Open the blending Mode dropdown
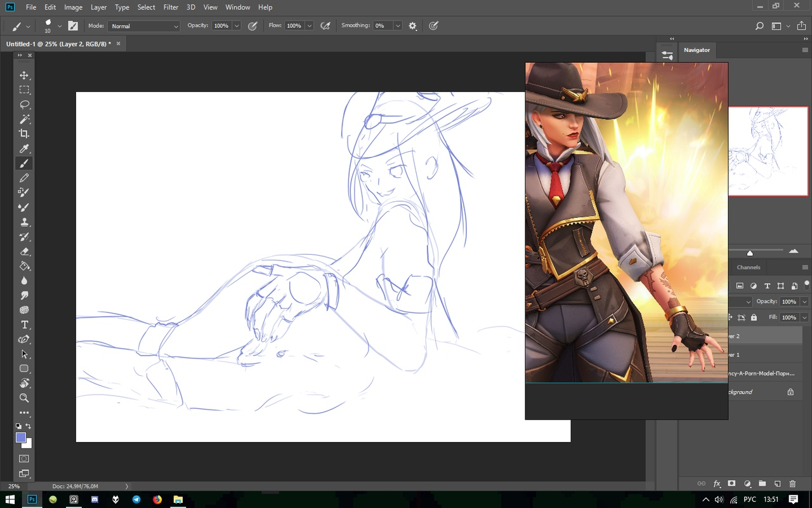Image resolution: width=812 pixels, height=508 pixels. click(x=144, y=26)
